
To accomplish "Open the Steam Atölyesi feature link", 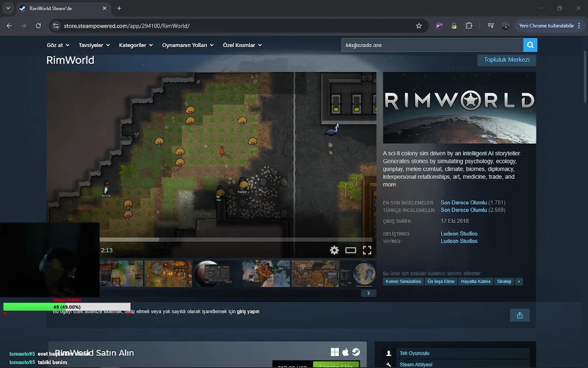I will point(416,364).
